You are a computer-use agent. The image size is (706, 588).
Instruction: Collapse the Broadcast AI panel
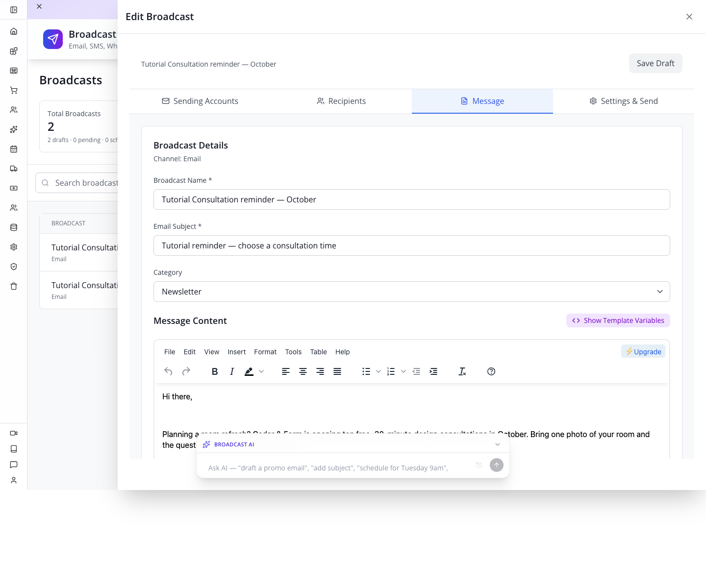pyautogui.click(x=498, y=444)
